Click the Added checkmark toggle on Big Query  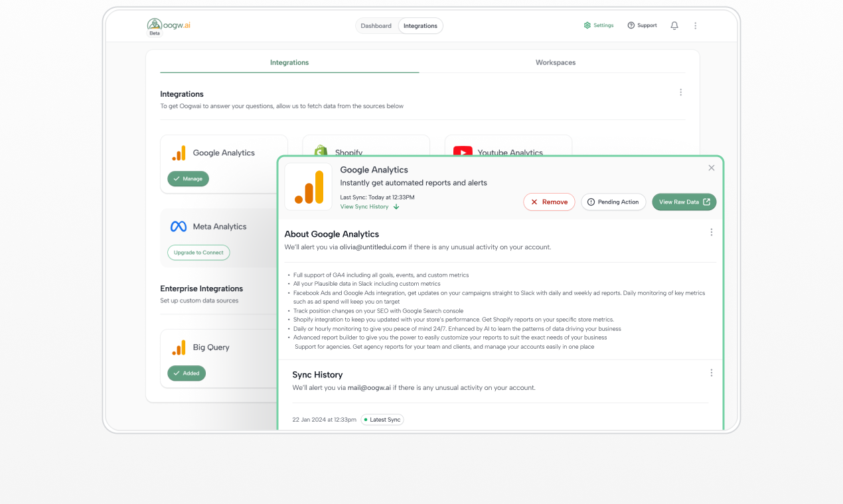(x=186, y=373)
